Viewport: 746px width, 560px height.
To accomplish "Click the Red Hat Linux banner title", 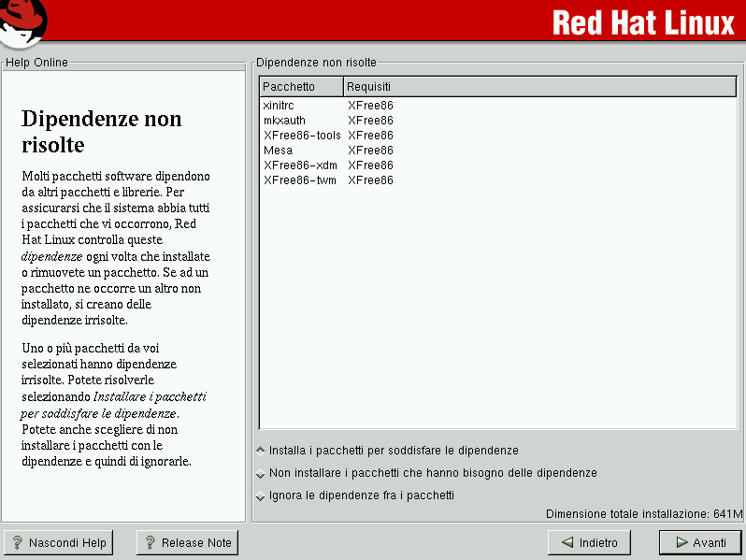I will (x=643, y=22).
